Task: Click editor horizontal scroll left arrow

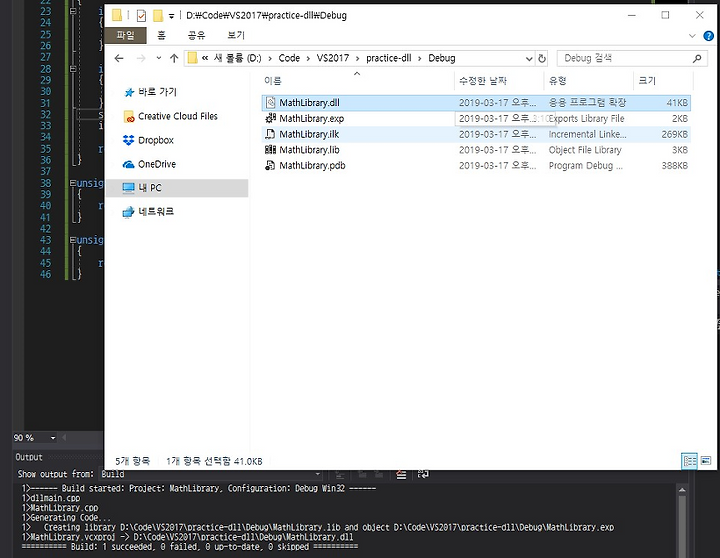Action: tap(64, 438)
